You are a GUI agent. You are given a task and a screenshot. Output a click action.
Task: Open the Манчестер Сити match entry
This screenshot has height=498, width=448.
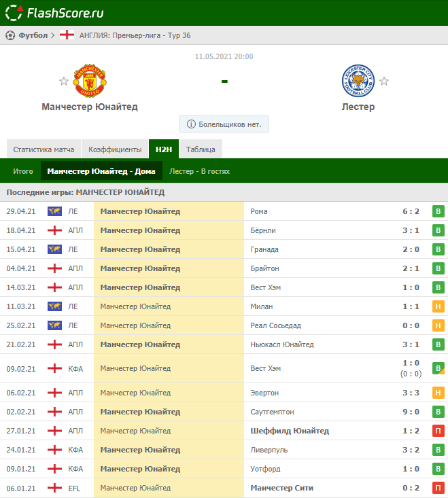224,488
